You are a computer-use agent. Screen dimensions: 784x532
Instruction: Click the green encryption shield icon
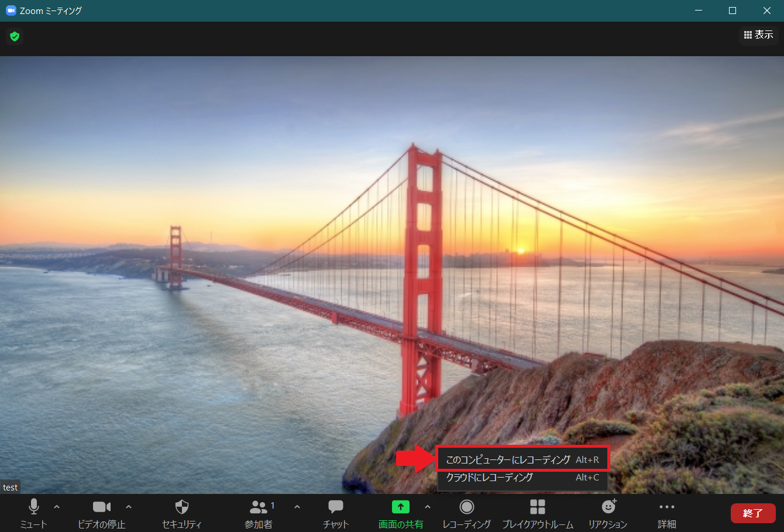coord(15,36)
